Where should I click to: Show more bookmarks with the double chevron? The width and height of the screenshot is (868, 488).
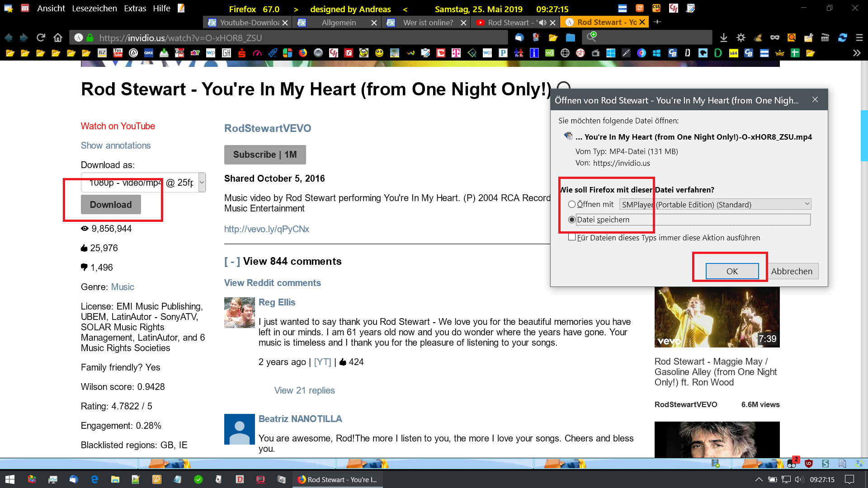point(856,53)
